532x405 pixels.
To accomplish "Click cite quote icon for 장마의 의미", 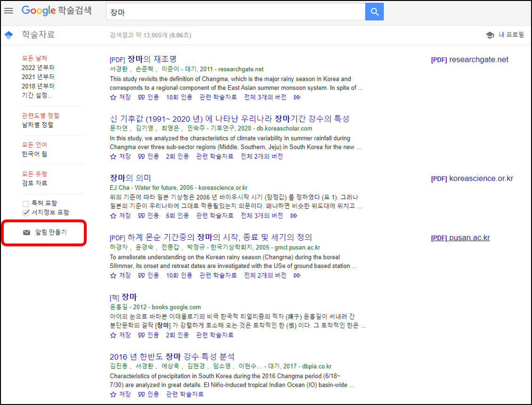I will (x=141, y=216).
